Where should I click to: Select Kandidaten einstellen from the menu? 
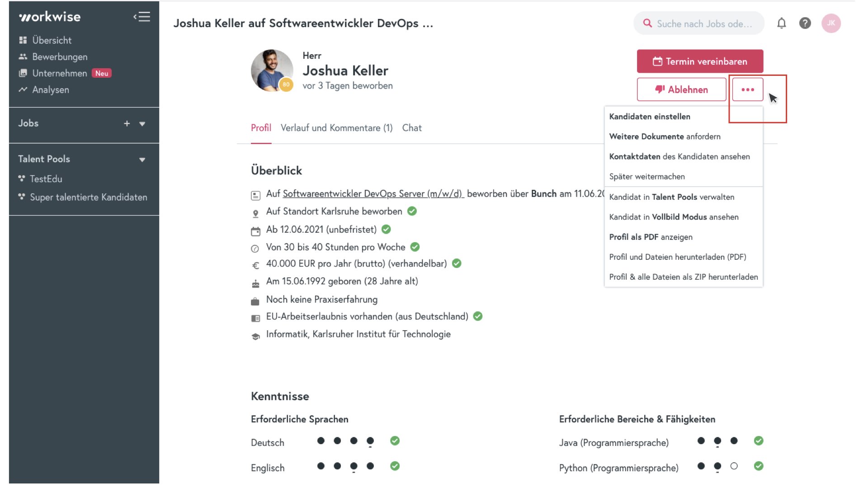coord(650,117)
